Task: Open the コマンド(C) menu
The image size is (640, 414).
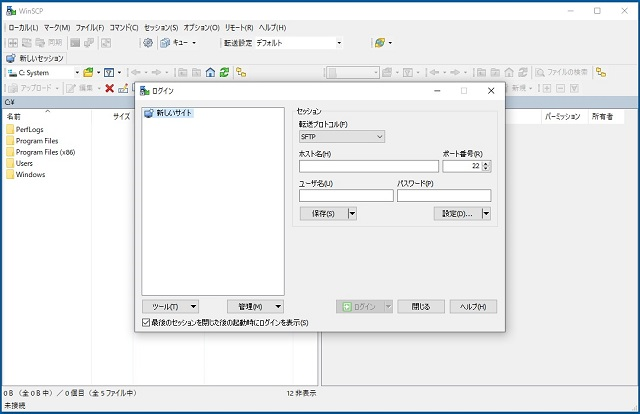Action: pyautogui.click(x=125, y=27)
